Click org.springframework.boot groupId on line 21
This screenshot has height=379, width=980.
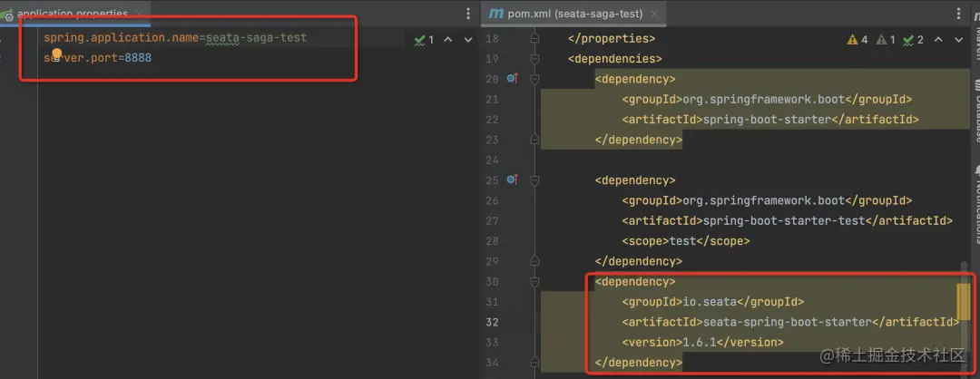763,99
